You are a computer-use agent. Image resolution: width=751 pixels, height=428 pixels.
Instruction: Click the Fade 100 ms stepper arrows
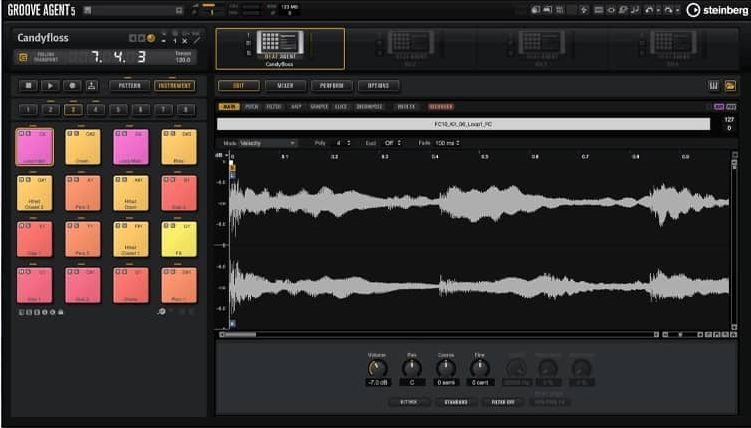click(458, 143)
